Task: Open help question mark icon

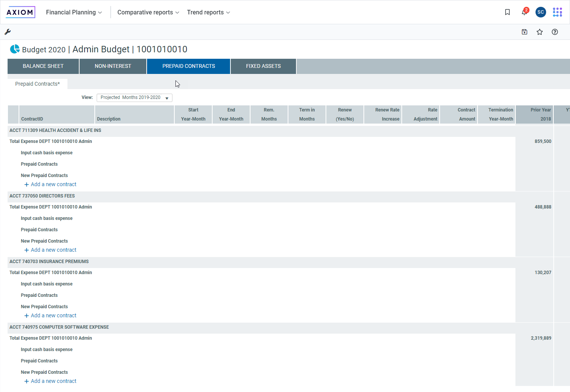Action: pos(555,32)
